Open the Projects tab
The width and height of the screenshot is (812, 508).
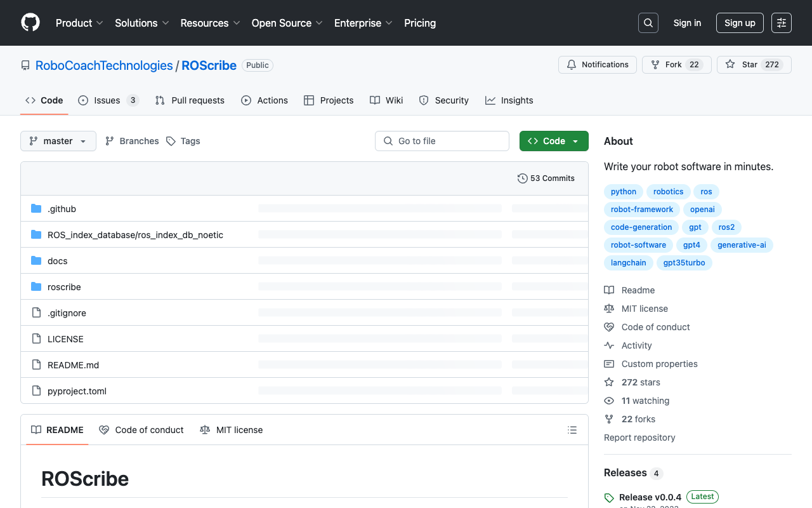pos(329,100)
